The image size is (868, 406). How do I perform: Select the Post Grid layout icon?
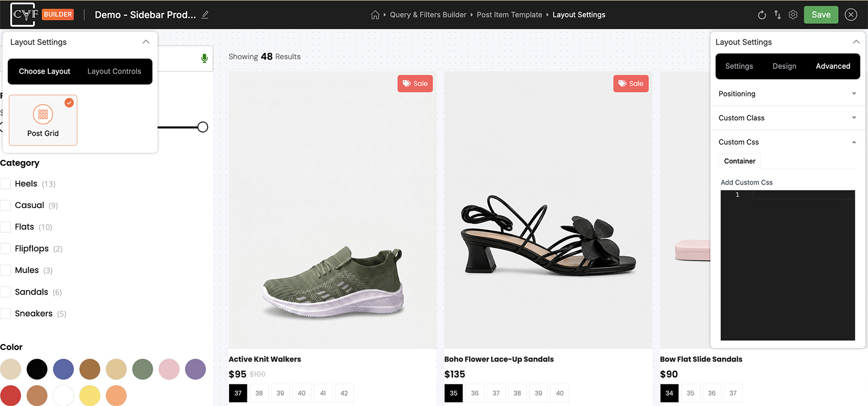(43, 120)
